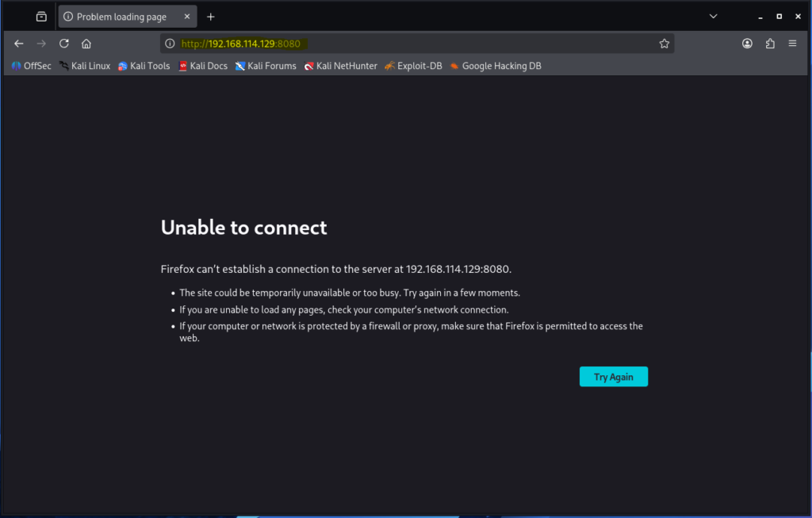Go to the Home page

point(86,44)
